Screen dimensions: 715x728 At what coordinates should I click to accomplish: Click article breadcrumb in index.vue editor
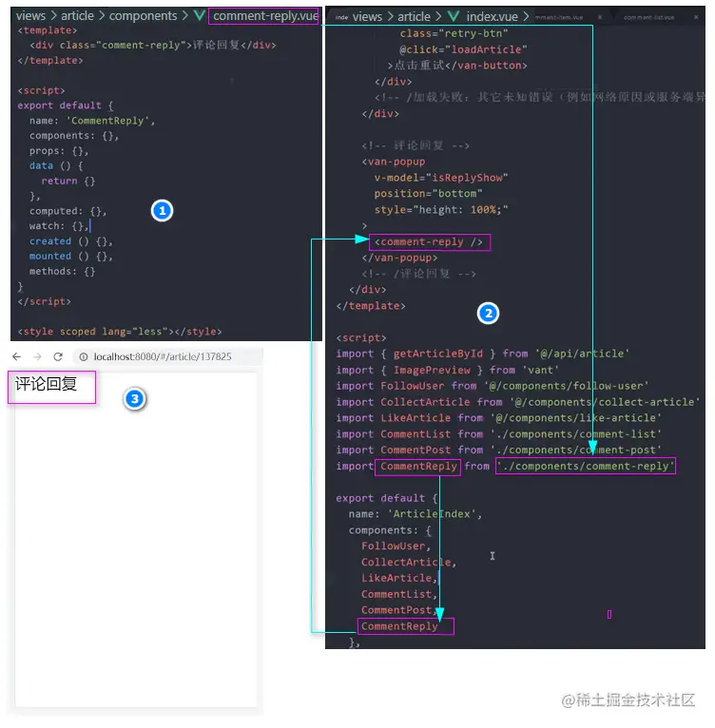[414, 17]
